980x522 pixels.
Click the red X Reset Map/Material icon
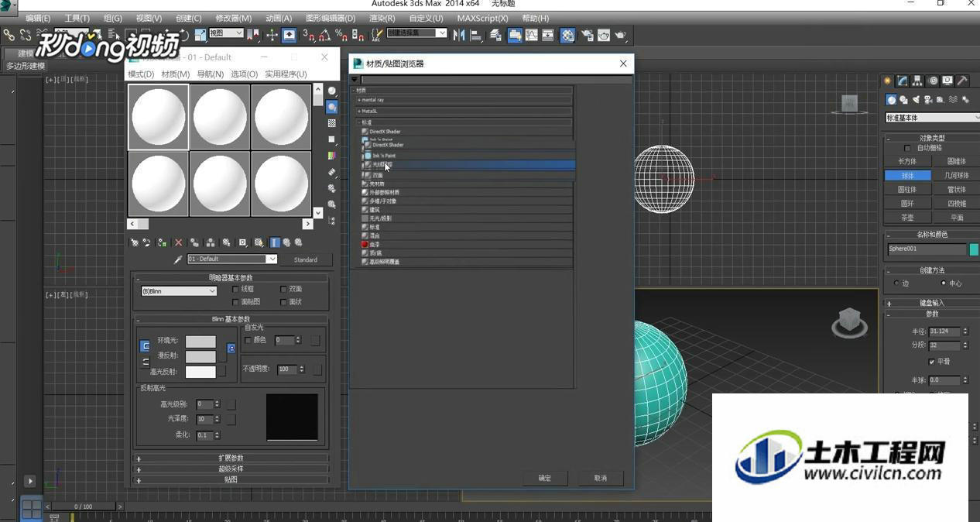[x=179, y=242]
